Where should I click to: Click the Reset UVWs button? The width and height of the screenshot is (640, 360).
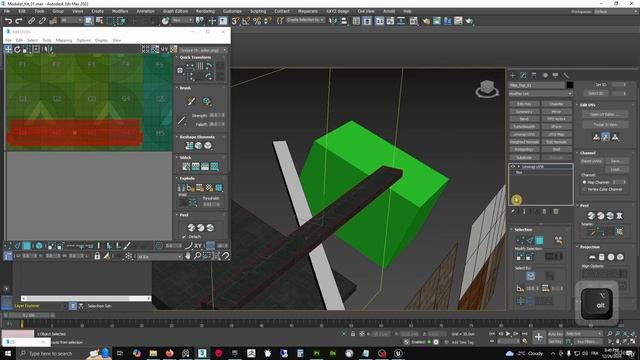(x=591, y=161)
